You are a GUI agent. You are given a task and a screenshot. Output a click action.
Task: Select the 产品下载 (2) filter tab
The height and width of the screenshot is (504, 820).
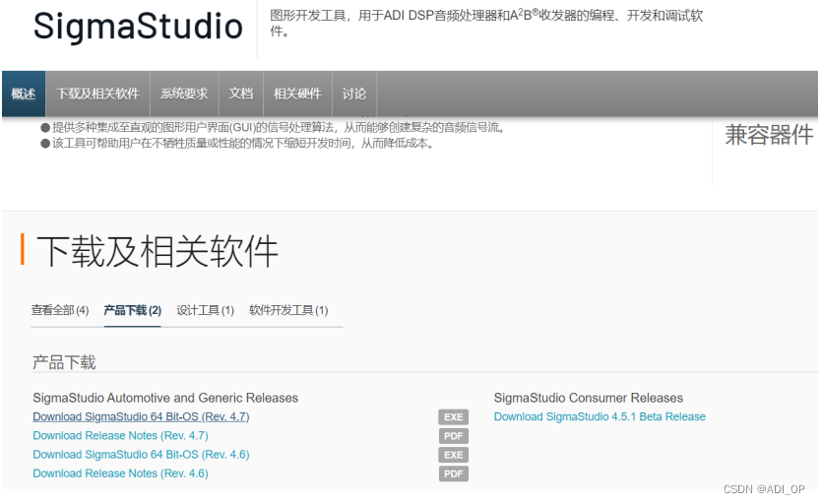pyautogui.click(x=132, y=310)
